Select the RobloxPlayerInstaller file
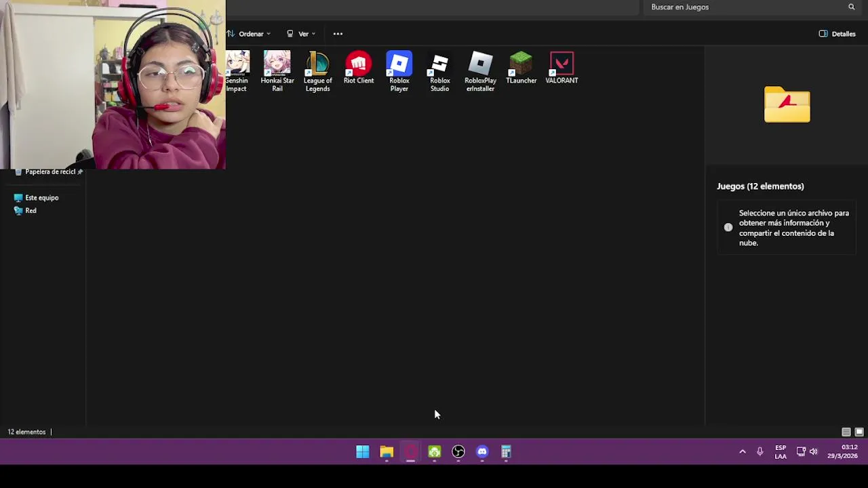The height and width of the screenshot is (488, 868). pos(480,72)
